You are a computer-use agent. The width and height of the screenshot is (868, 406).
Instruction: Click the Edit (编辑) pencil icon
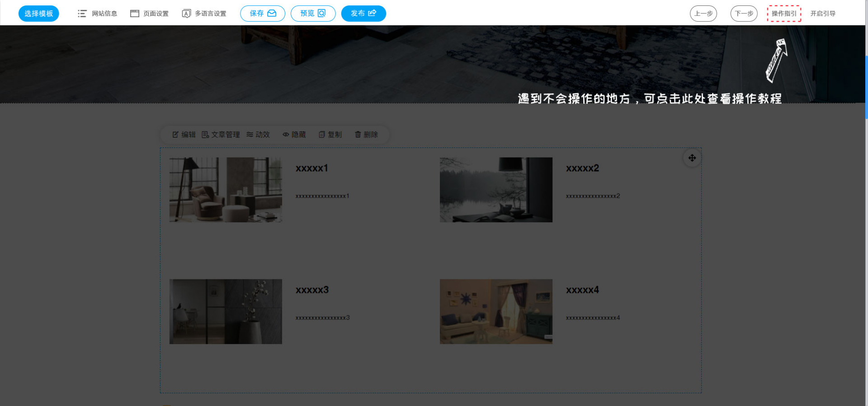(x=176, y=135)
